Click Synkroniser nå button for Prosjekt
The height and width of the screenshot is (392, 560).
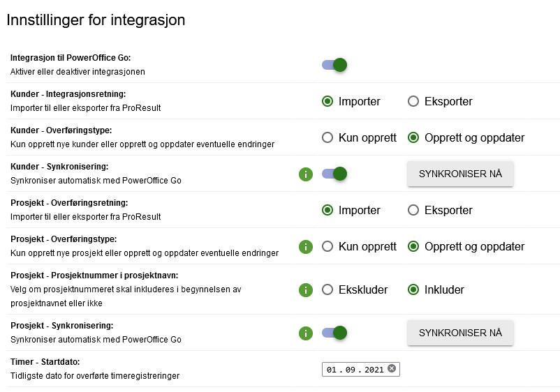[x=460, y=333]
